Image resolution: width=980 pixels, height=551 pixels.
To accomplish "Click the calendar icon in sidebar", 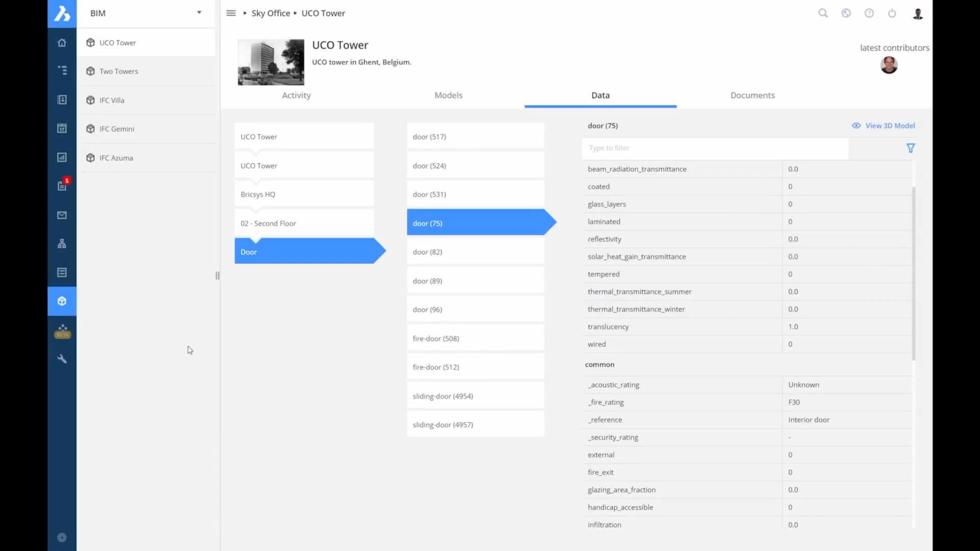I will coord(62,129).
